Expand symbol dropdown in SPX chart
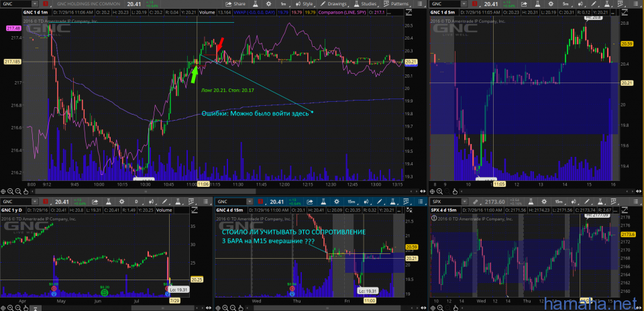 [464, 202]
